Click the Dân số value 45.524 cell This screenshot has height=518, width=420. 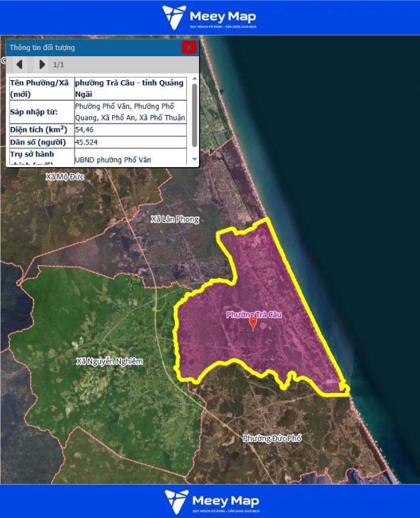[x=130, y=142]
